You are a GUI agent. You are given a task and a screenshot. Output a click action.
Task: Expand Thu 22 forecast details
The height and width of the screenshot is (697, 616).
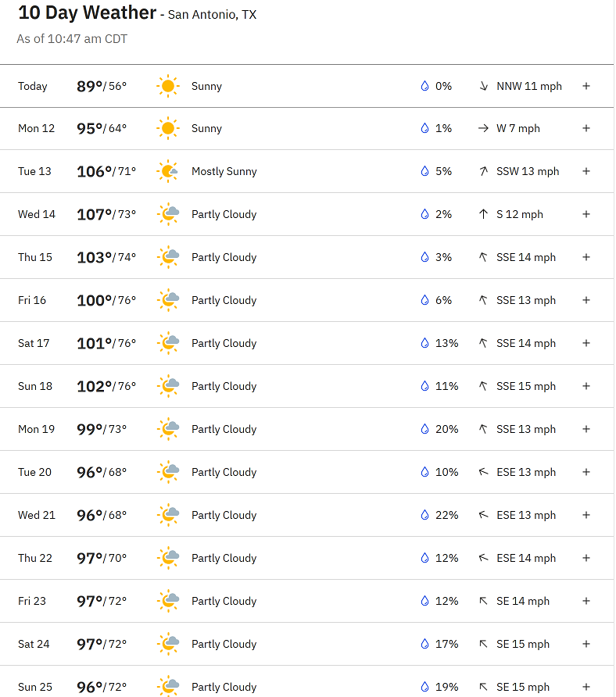(x=586, y=559)
